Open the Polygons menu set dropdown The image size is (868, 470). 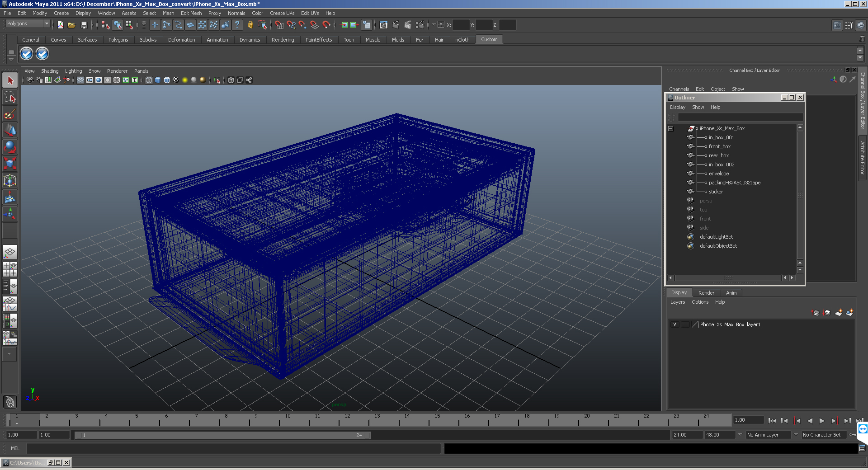(28, 23)
